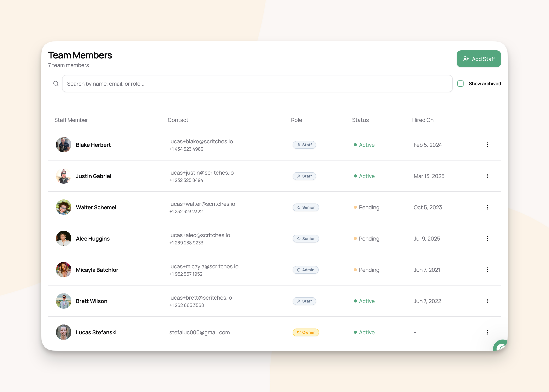The width and height of the screenshot is (549, 392).
Task: Open the actions menu for Blake Herbert
Action: point(487,144)
